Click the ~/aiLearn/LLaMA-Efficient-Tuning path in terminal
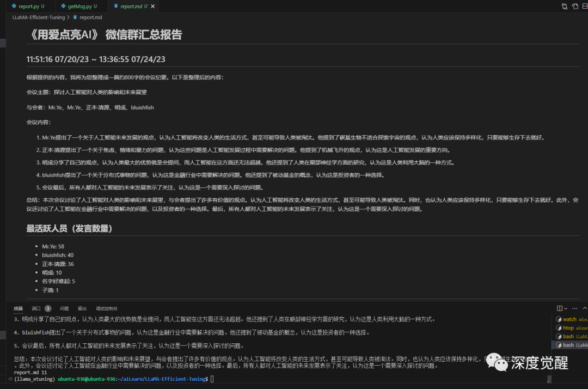Image resolution: width=588 pixels, height=389 pixels. point(161,379)
